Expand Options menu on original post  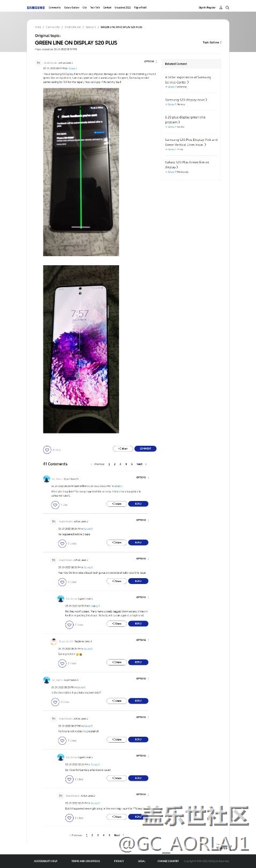click(x=150, y=62)
